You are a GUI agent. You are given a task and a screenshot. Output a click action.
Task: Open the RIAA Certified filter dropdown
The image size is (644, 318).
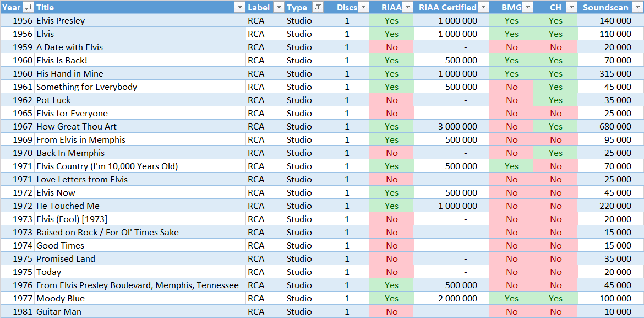[484, 7]
